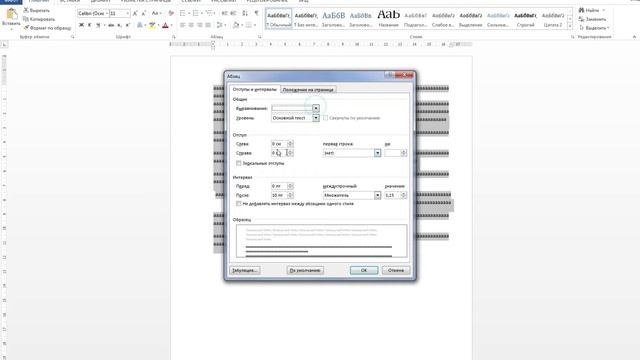Click Cancel (Отмена) in Paragraph dialog

pos(396,270)
